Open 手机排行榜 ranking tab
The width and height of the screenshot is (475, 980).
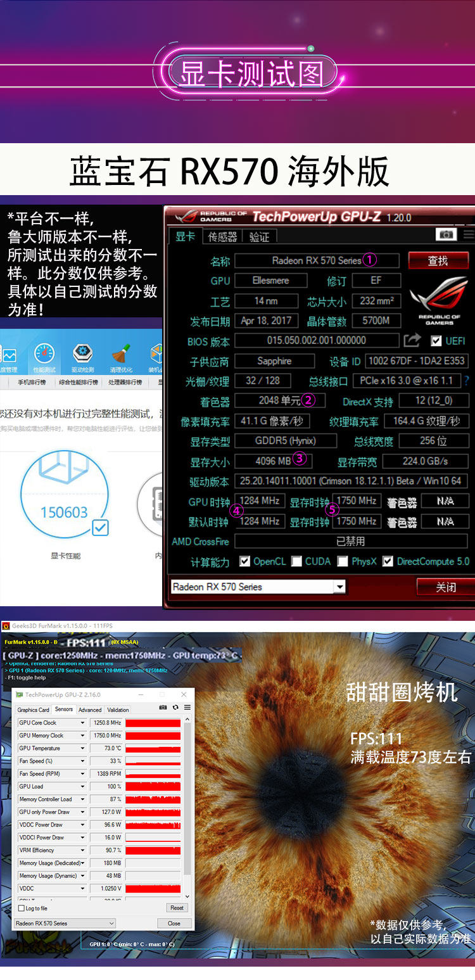(x=32, y=382)
